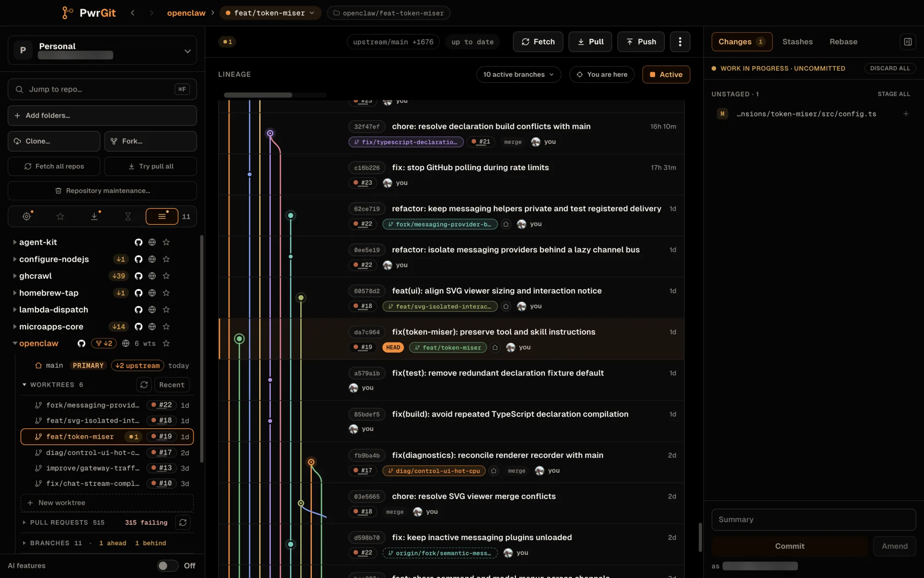Click the Pull button
The width and height of the screenshot is (924, 578).
point(590,42)
